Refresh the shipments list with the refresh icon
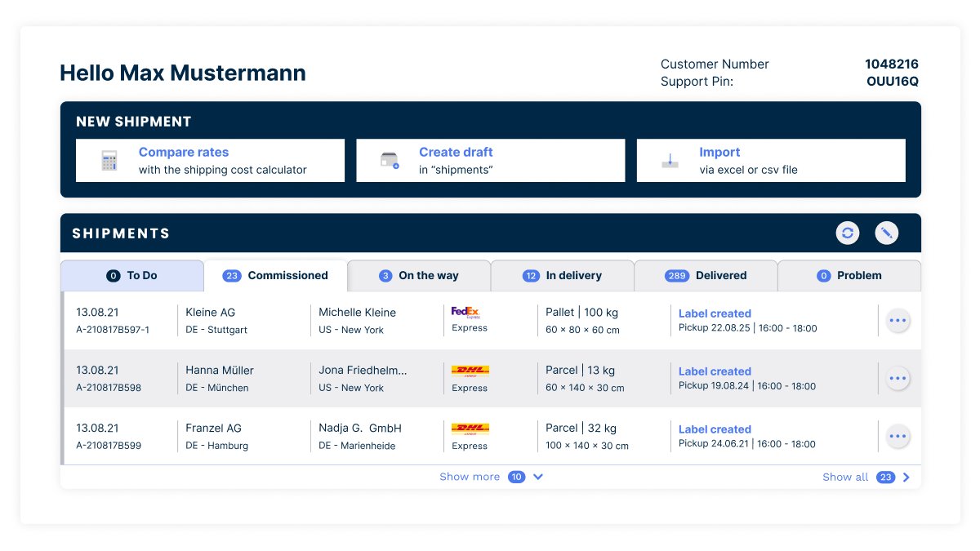 click(848, 233)
